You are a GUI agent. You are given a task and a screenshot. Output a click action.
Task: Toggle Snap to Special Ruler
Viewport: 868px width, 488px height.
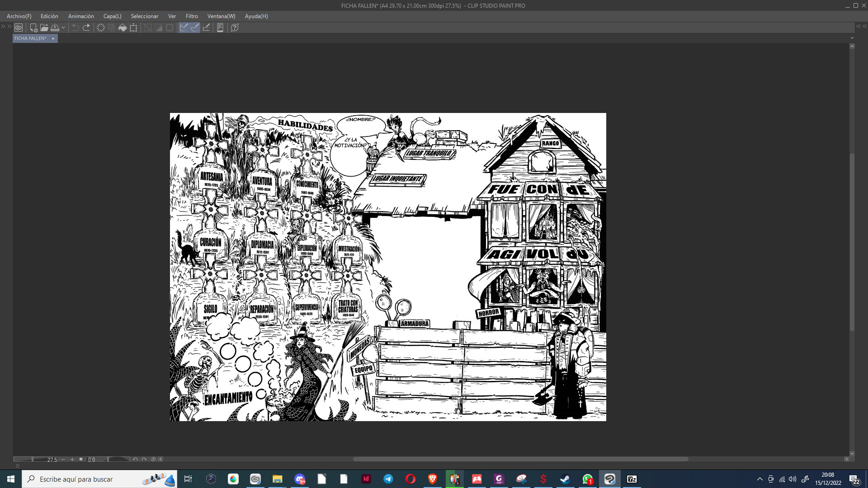pos(195,28)
